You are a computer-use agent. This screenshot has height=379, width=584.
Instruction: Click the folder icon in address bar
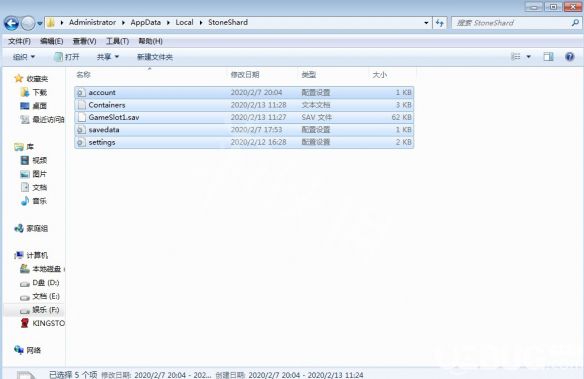51,23
